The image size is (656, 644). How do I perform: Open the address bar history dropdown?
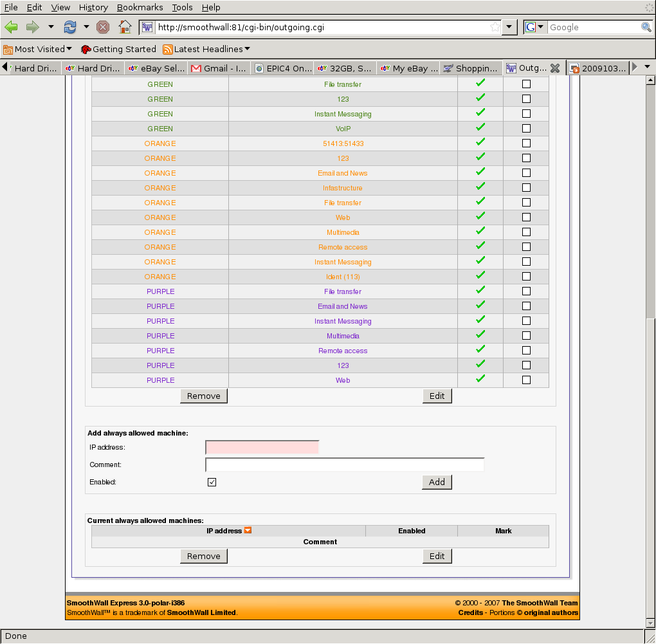[509, 27]
